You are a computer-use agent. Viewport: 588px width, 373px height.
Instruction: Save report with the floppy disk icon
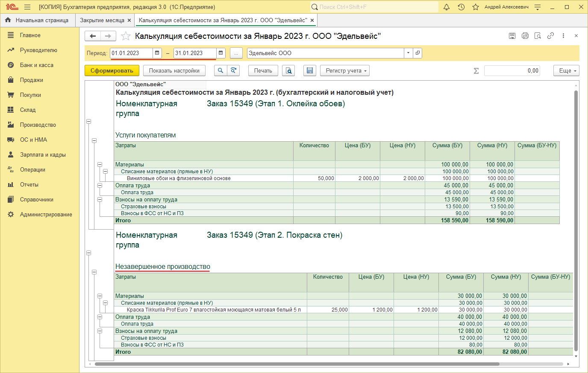point(310,70)
